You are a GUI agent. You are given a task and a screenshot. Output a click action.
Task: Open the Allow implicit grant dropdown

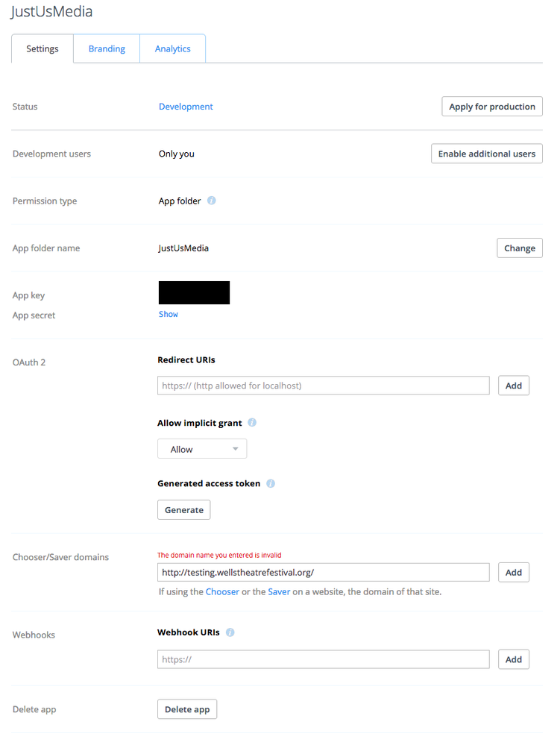pos(202,449)
